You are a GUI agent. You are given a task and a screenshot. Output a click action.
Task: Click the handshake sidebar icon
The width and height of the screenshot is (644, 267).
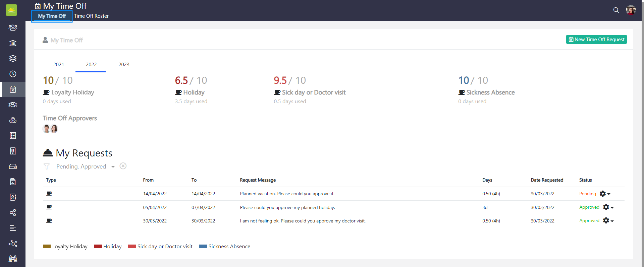(x=13, y=105)
